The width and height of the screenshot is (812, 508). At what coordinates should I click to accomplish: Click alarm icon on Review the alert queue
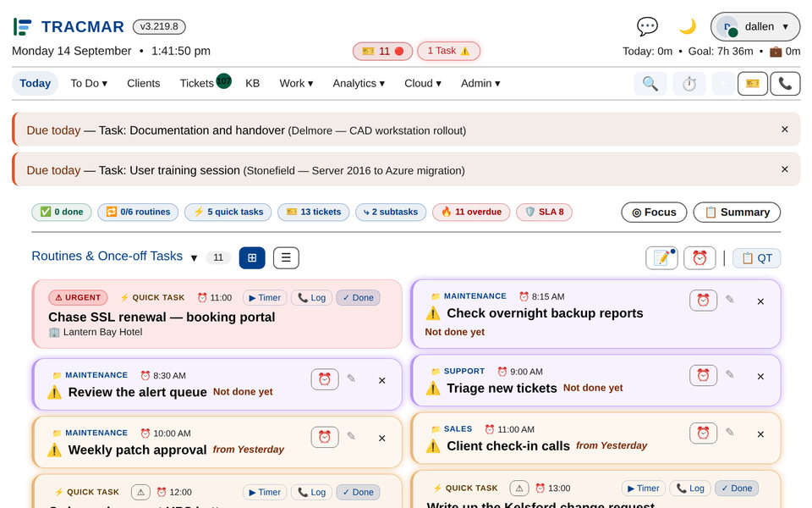click(x=325, y=379)
